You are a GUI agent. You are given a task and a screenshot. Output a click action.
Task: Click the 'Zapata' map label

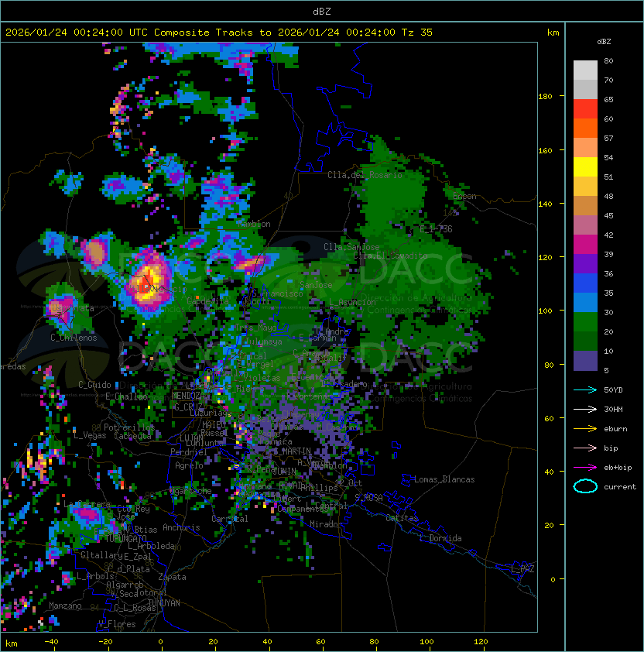click(172, 577)
